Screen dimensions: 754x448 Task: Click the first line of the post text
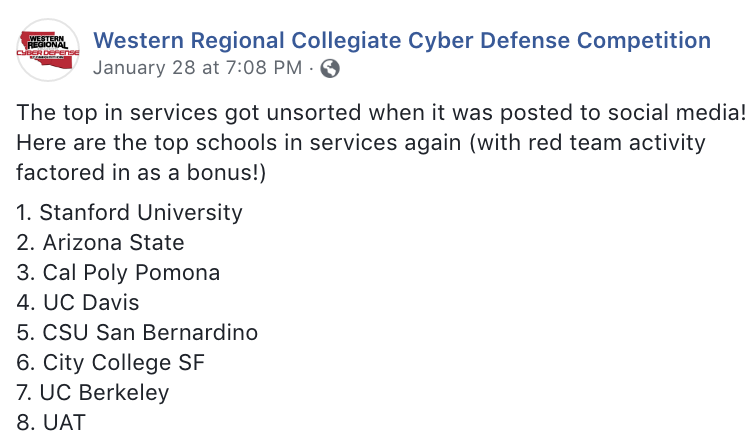coord(381,113)
